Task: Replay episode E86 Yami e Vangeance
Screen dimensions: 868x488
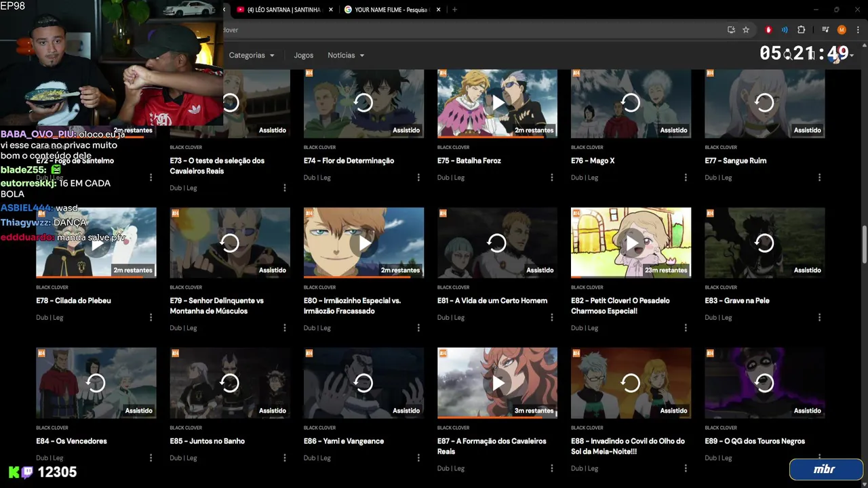Action: pos(363,383)
